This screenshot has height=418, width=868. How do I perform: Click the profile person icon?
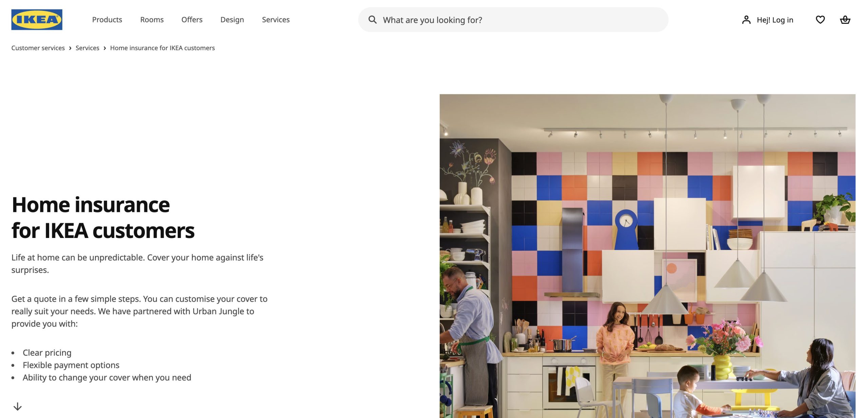[746, 20]
